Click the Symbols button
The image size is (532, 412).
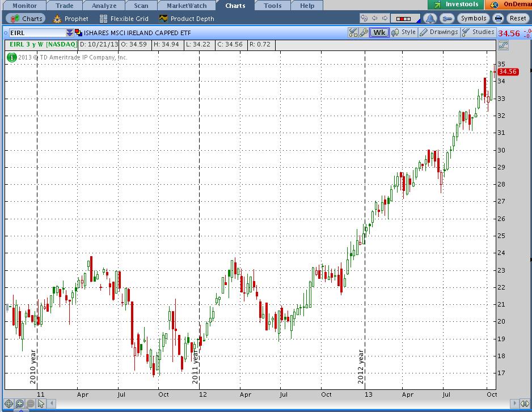(474, 18)
